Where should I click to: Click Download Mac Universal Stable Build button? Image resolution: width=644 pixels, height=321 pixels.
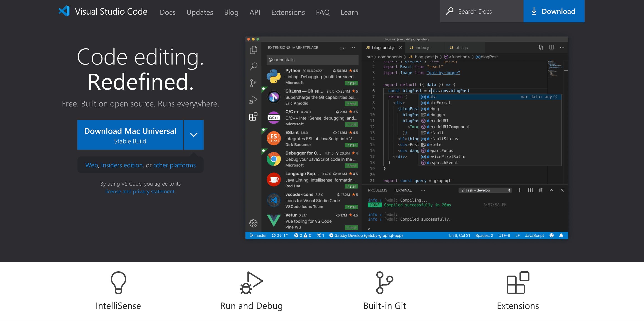click(x=130, y=135)
